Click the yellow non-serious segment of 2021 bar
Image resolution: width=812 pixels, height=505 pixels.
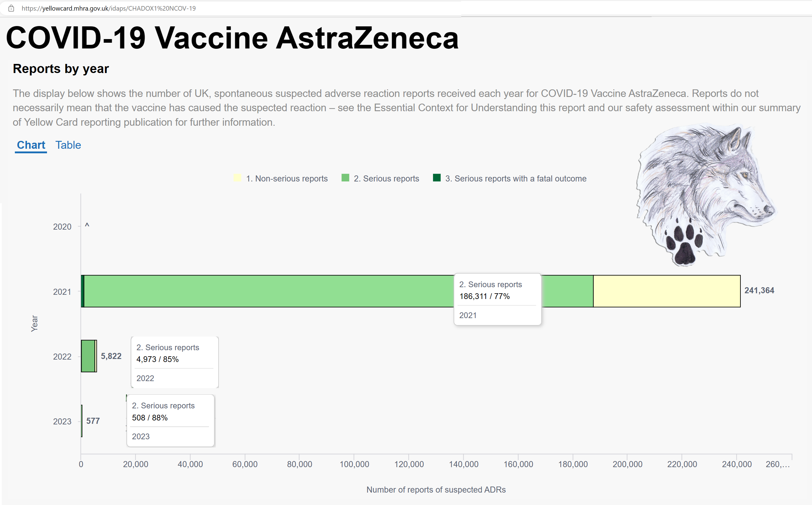click(x=667, y=291)
